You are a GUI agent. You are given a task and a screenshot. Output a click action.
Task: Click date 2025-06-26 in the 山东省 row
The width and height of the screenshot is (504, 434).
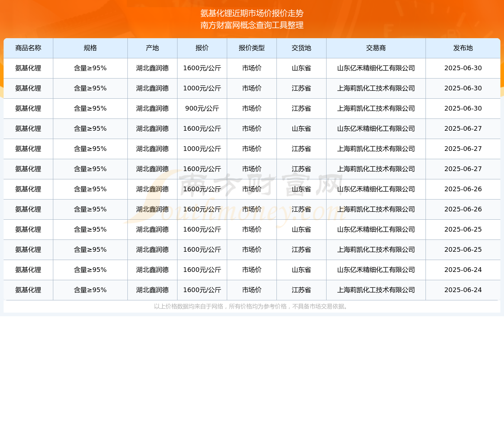click(463, 189)
